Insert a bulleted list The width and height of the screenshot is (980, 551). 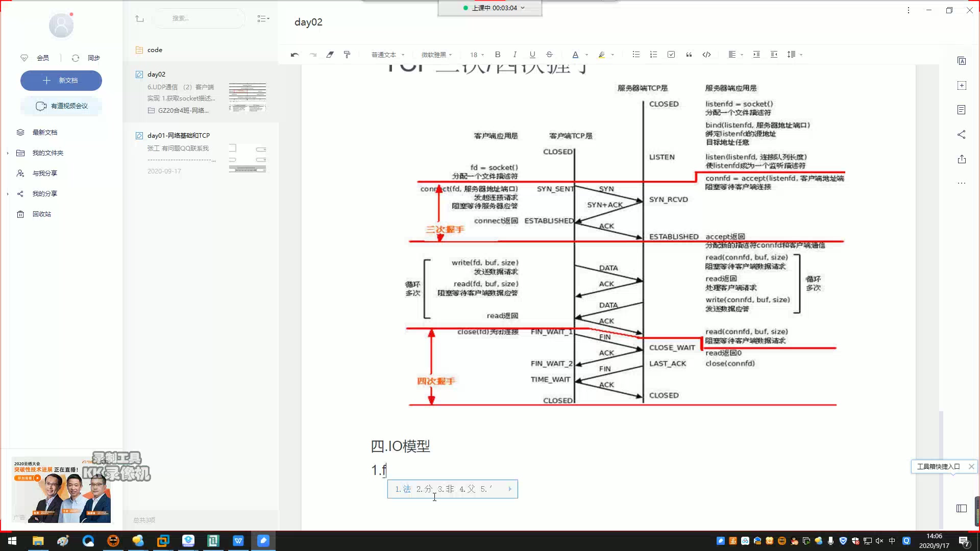click(x=636, y=55)
